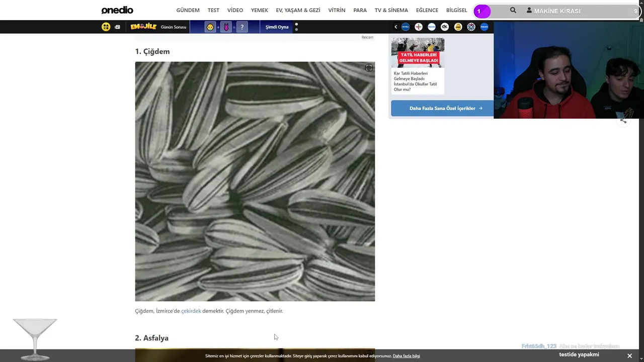Image resolution: width=644 pixels, height=362 pixels.
Task: Open the EĞLENCE menu item
Action: (x=427, y=10)
